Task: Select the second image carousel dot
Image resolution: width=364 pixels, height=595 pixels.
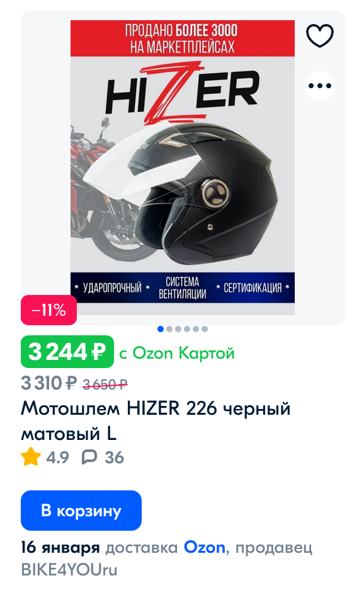Action: tap(169, 329)
